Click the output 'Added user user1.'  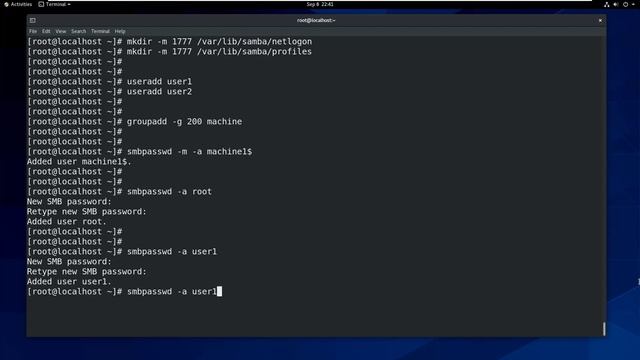tap(69, 282)
